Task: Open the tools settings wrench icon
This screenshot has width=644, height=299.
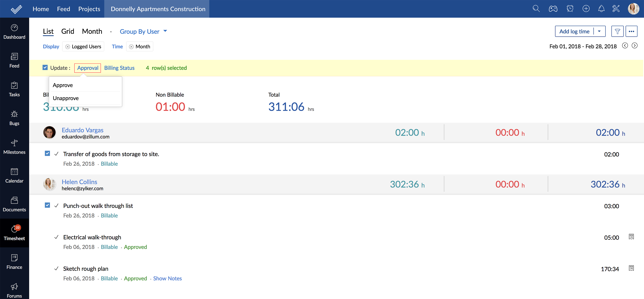Action: click(x=616, y=9)
